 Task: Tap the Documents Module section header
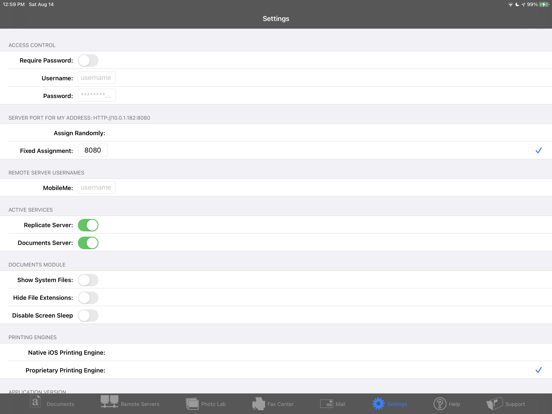point(37,265)
